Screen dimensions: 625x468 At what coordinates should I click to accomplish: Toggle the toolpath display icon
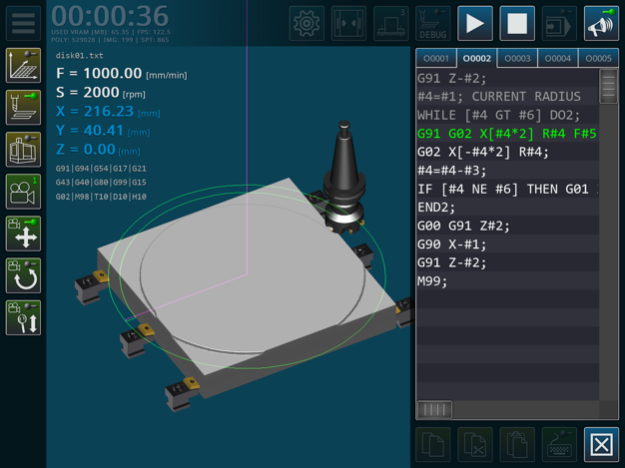click(23, 66)
